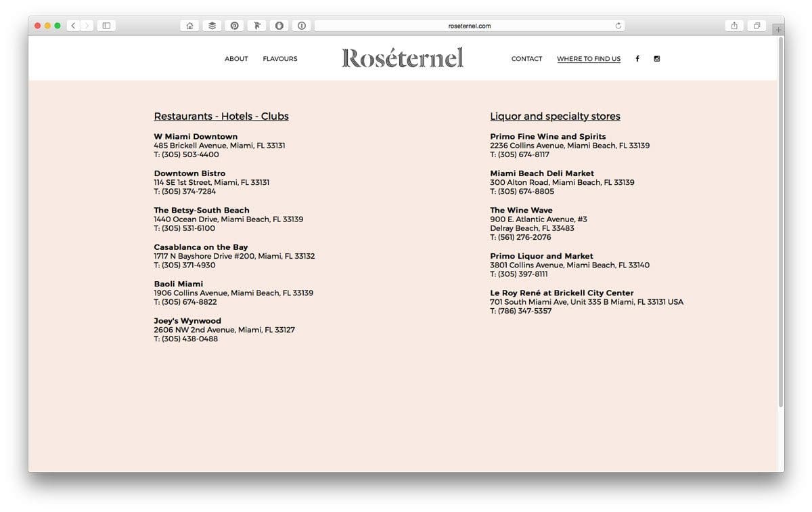The height and width of the screenshot is (512, 812).
Task: Go back to the previous page
Action: tap(72, 25)
